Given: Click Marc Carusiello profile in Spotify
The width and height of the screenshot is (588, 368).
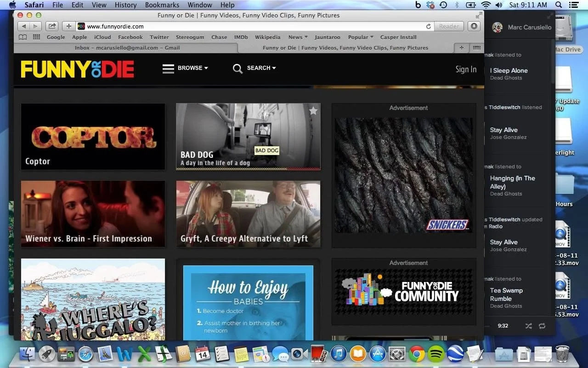Looking at the screenshot, I should click(522, 27).
